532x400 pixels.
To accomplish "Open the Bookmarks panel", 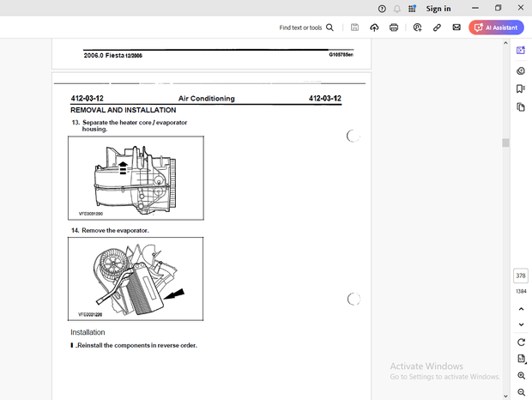I will pos(521,88).
